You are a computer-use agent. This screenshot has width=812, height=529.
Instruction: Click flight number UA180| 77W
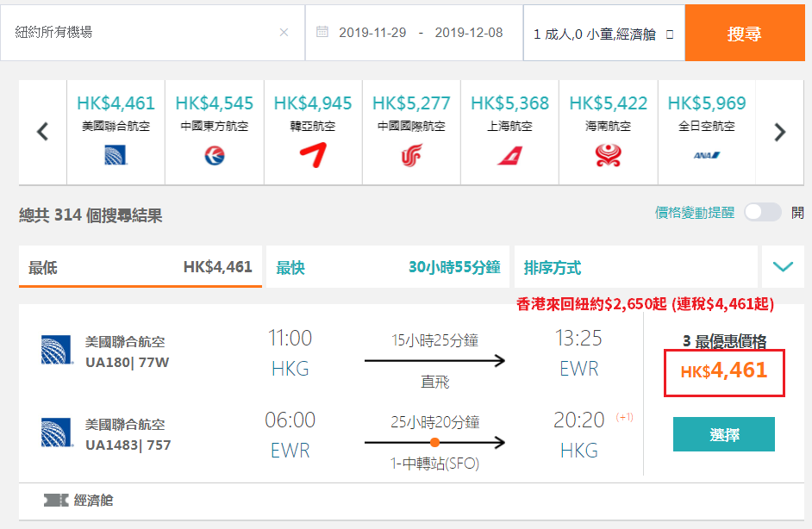tap(128, 363)
